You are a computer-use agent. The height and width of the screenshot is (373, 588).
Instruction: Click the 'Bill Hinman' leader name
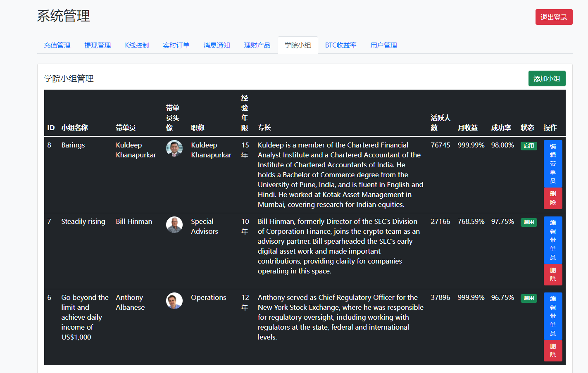click(x=134, y=221)
